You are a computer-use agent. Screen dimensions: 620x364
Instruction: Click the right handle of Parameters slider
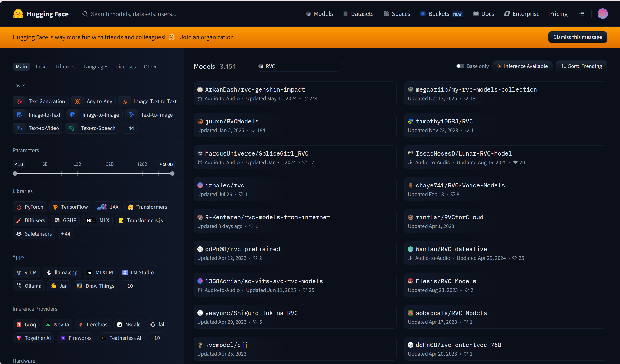[x=172, y=173]
